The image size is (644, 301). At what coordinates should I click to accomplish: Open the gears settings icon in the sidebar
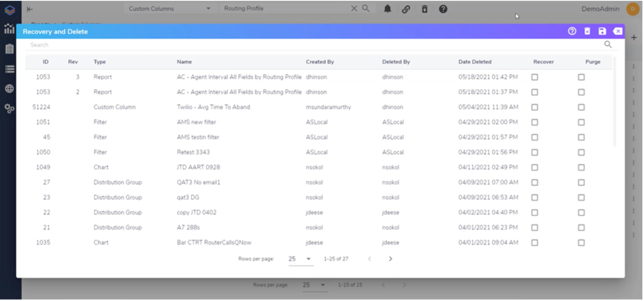point(9,108)
